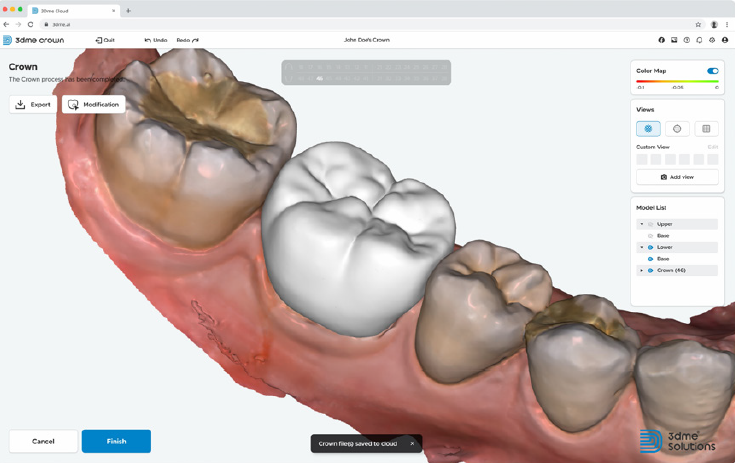This screenshot has width=735, height=463.
Task: Collapse the Upper model group
Action: click(x=642, y=224)
